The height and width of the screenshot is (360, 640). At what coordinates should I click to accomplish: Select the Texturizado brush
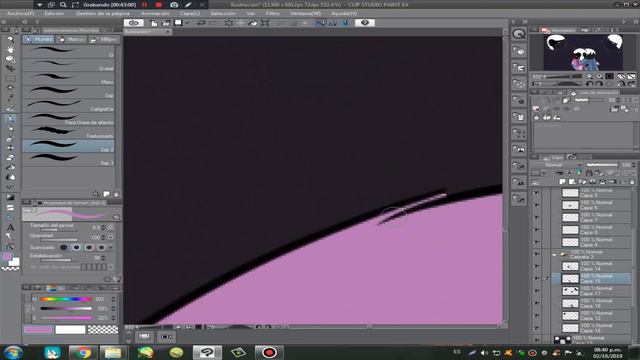(x=68, y=132)
